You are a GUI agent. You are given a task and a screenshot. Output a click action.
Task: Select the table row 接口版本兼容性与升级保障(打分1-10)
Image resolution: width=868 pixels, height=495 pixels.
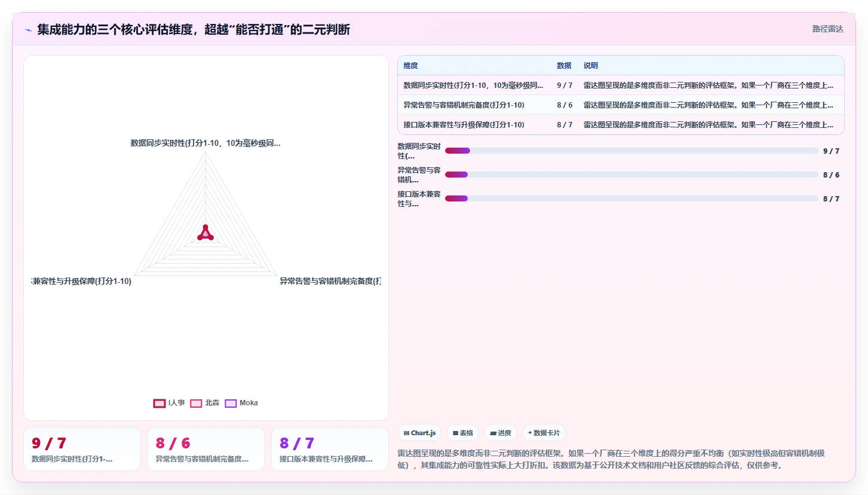pyautogui.click(x=621, y=125)
